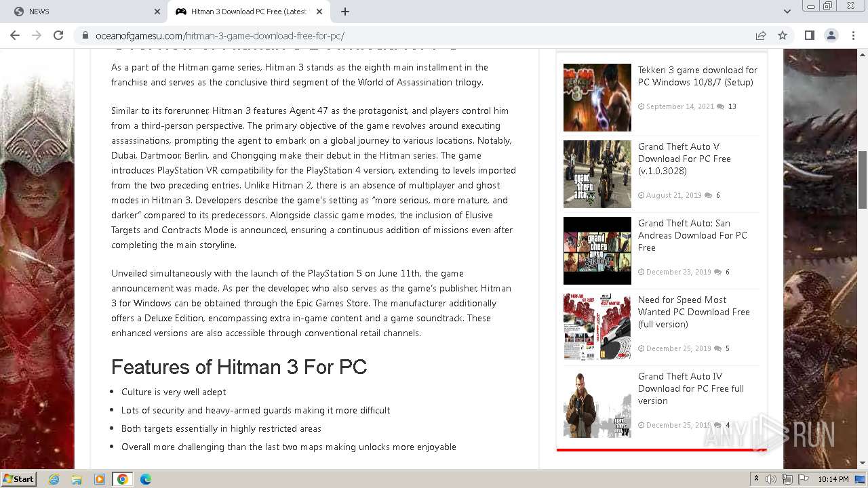The height and width of the screenshot is (488, 868).
Task: Open the Chrome three-dot menu
Action: tap(852, 35)
